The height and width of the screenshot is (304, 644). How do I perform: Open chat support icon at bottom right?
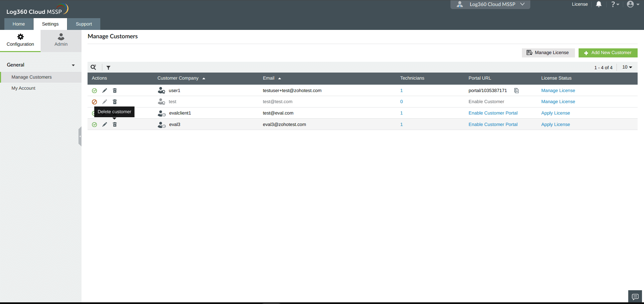pos(635,297)
